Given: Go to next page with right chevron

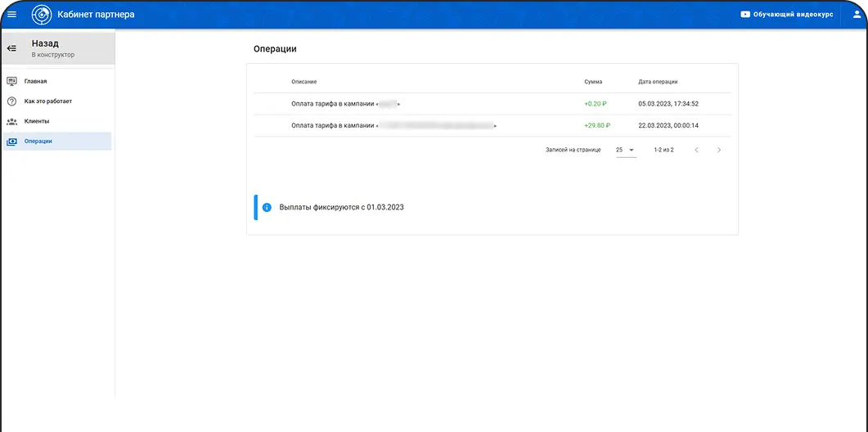Looking at the screenshot, I should (x=719, y=151).
